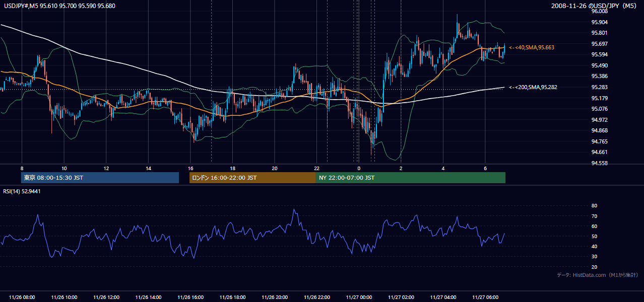Click hour label 6 under price chart
The image size is (644, 302).
tap(485, 168)
